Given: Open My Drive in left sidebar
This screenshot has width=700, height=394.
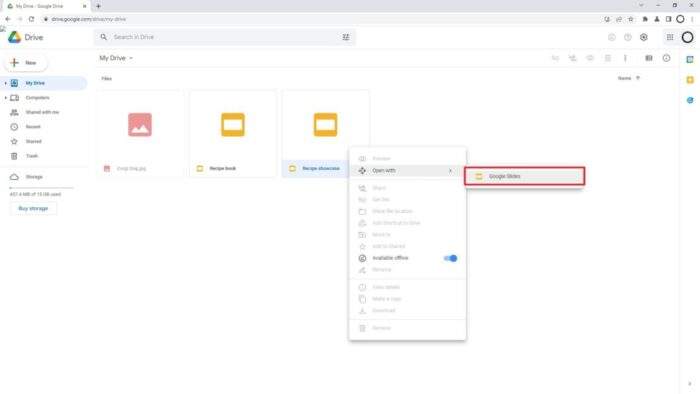Looking at the screenshot, I should (x=44, y=83).
